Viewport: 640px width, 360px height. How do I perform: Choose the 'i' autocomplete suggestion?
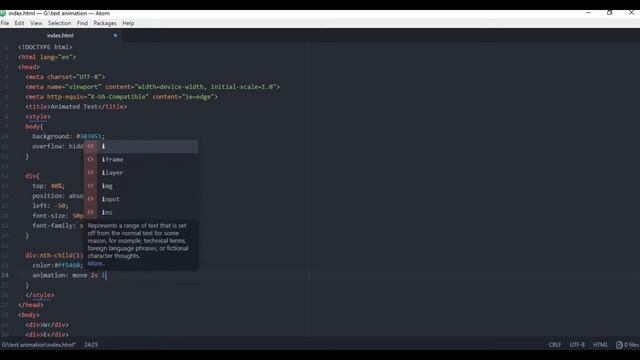[141, 146]
